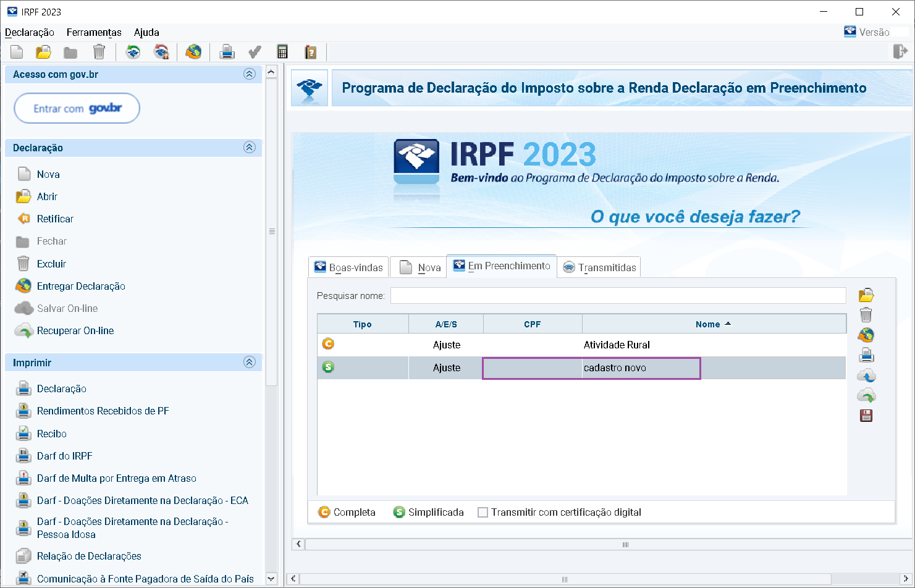The image size is (915, 588).
Task: Open the help book toolbar icon
Action: click(311, 52)
